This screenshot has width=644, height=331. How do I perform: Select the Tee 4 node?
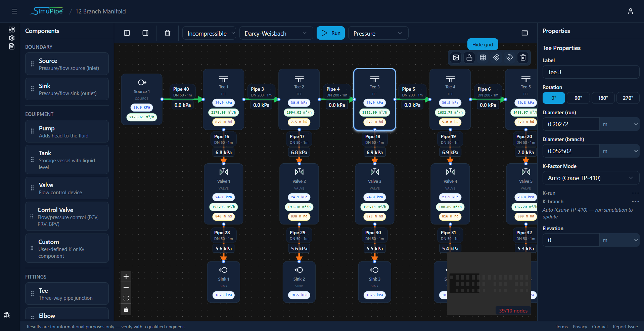click(x=450, y=99)
